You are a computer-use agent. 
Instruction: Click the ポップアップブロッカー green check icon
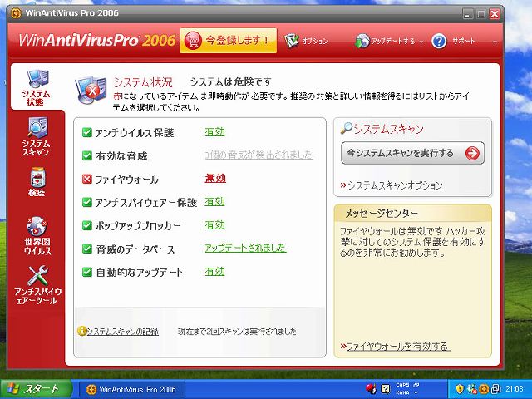tap(87, 225)
